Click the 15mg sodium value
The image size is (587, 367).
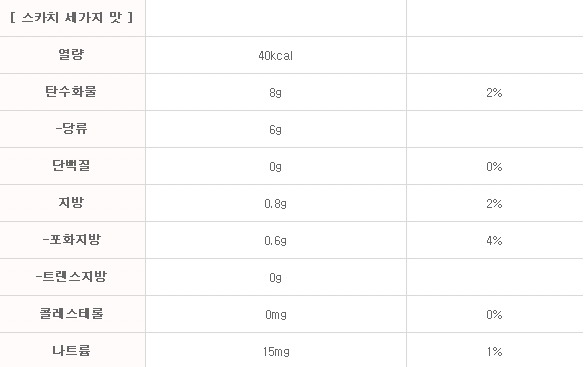(x=276, y=352)
